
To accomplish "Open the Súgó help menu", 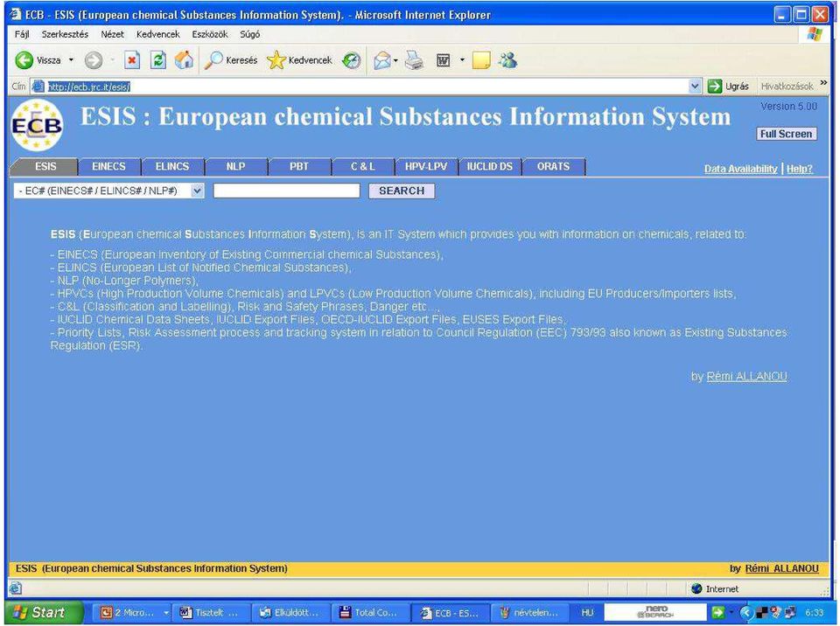I will 249,34.
